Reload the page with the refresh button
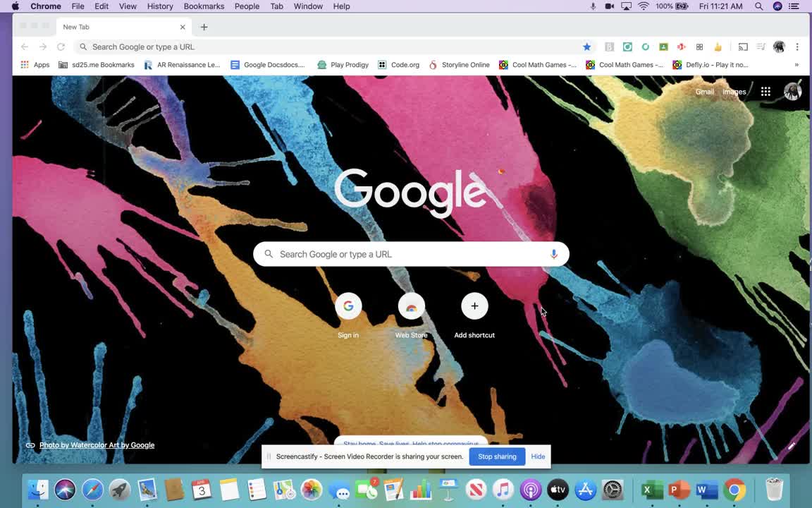The width and height of the screenshot is (812, 508). pyautogui.click(x=61, y=47)
